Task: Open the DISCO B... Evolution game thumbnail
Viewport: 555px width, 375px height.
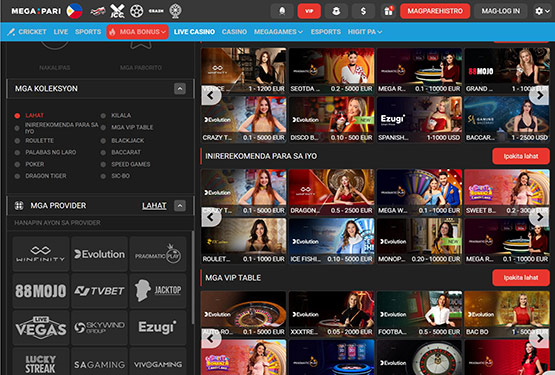Action: [x=331, y=119]
